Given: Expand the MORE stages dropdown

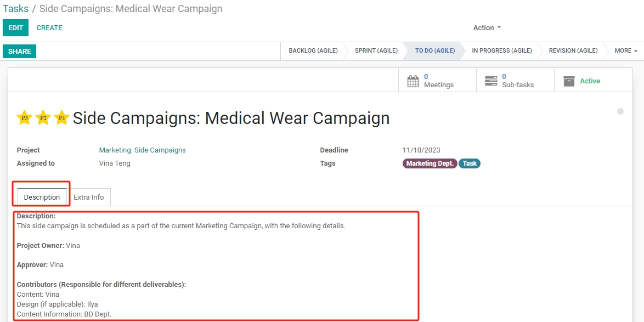Looking at the screenshot, I should [x=625, y=51].
